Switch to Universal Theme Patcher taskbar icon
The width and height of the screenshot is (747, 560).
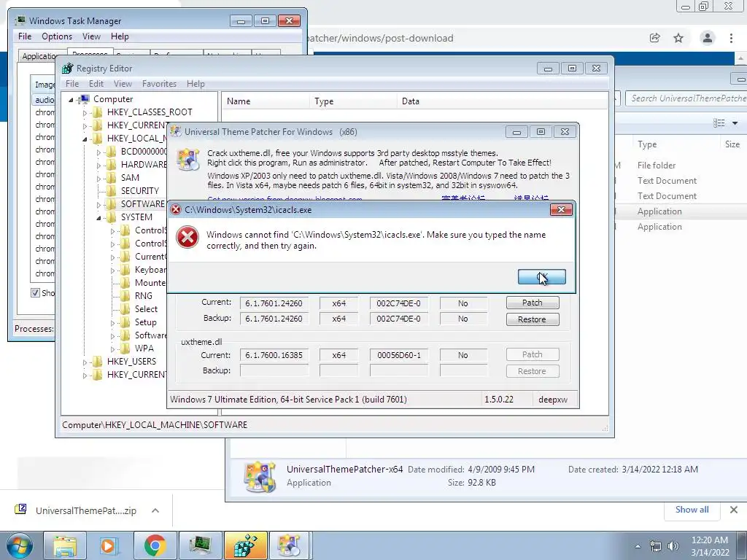[x=290, y=545]
